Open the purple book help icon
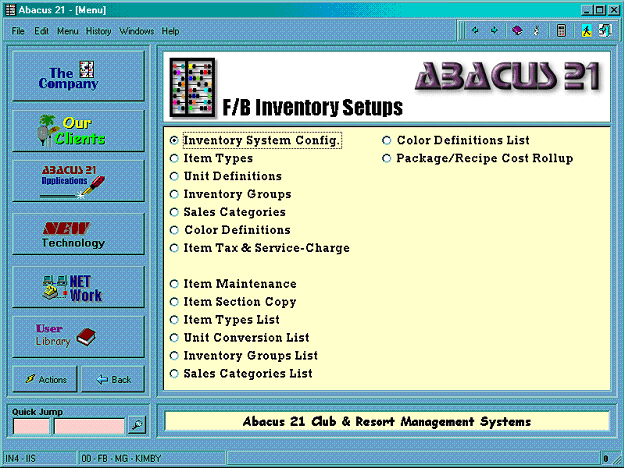 pyautogui.click(x=517, y=30)
